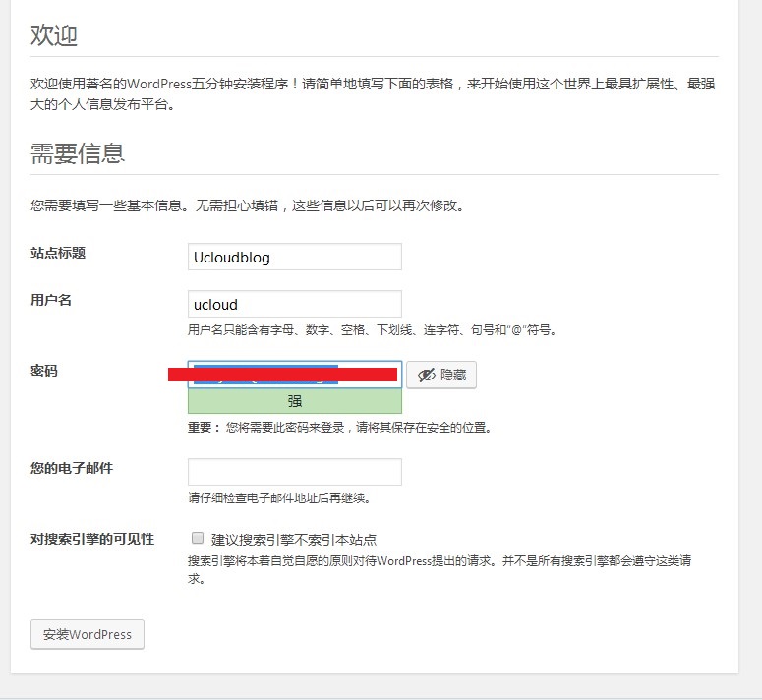The image size is (762, 700).
Task: Focus the 站点标题 field containing Ucloudblog
Action: (x=294, y=257)
